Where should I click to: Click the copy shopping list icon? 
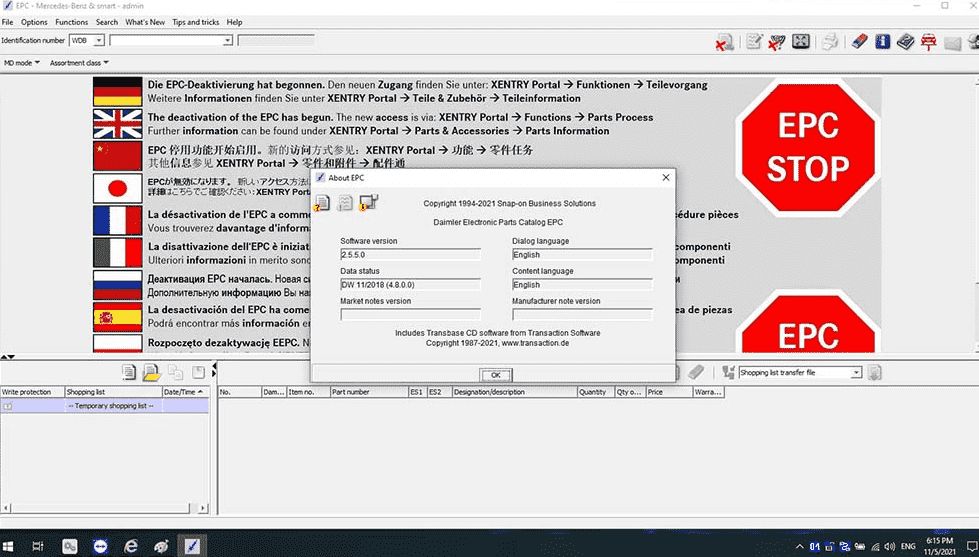[x=175, y=372]
